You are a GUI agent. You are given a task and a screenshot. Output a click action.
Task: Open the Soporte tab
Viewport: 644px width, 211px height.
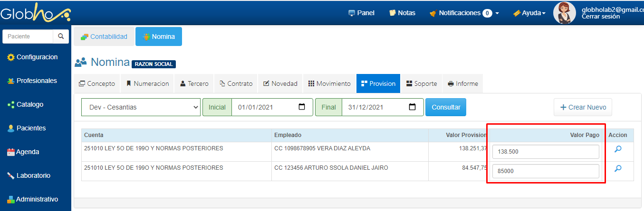pos(422,83)
